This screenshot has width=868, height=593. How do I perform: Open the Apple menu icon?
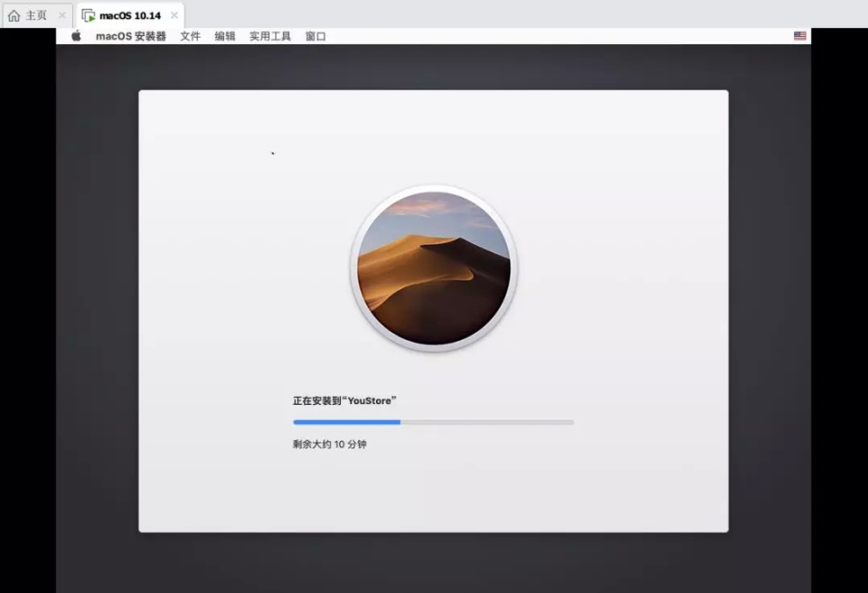point(76,36)
